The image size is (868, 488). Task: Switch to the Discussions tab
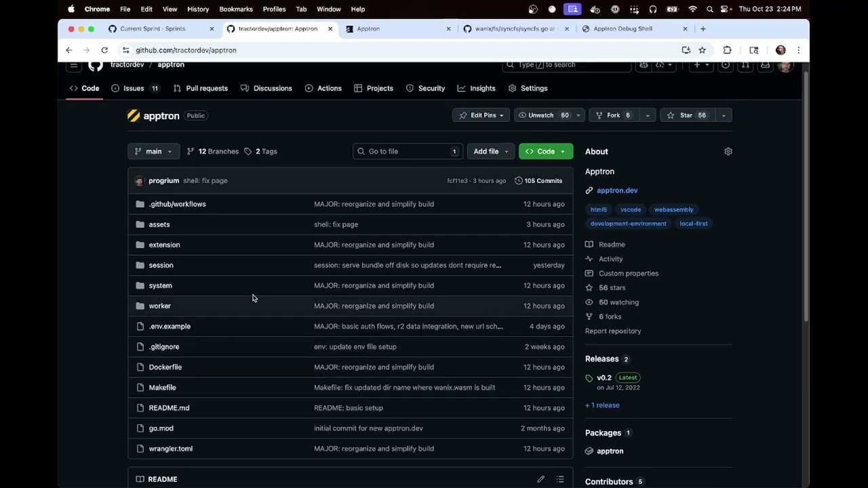266,88
